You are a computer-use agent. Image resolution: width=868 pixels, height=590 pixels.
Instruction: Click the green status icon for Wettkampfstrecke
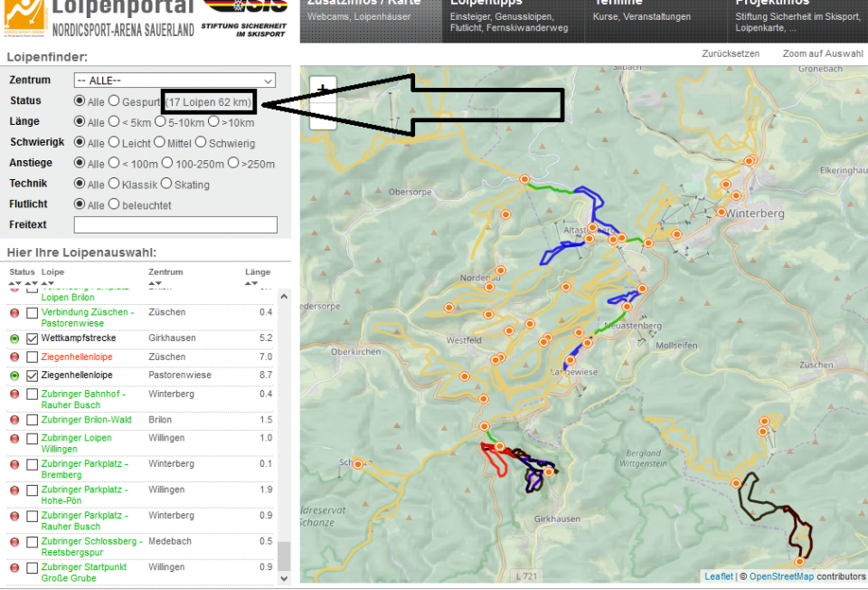tap(14, 338)
